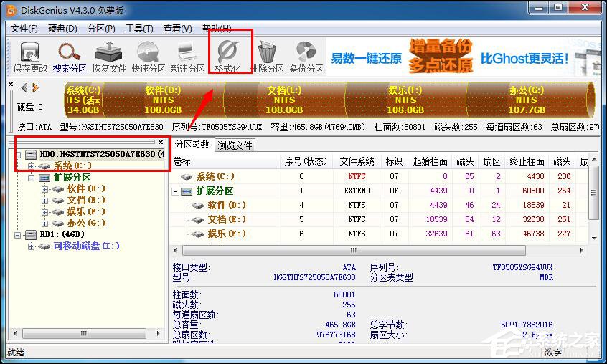Collapse the HD0 disk tree node
Screen dimensions: 607x364
[x=18, y=155]
